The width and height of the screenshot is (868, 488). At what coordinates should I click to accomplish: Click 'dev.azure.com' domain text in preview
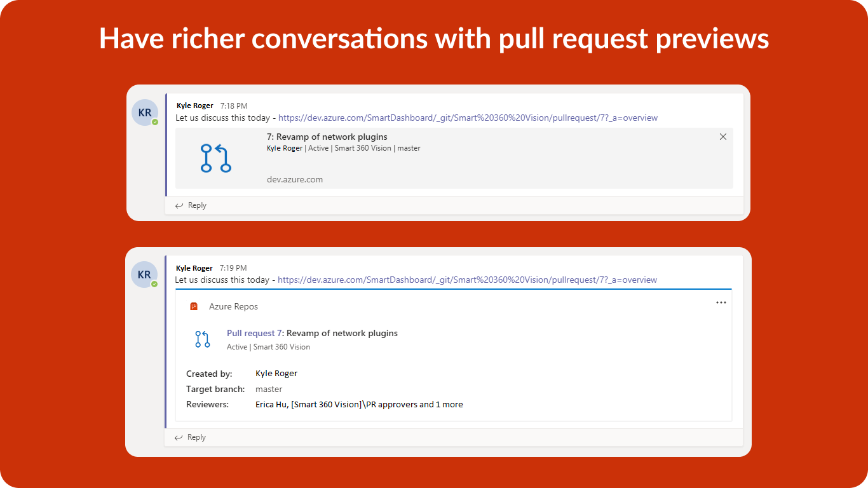(x=295, y=179)
